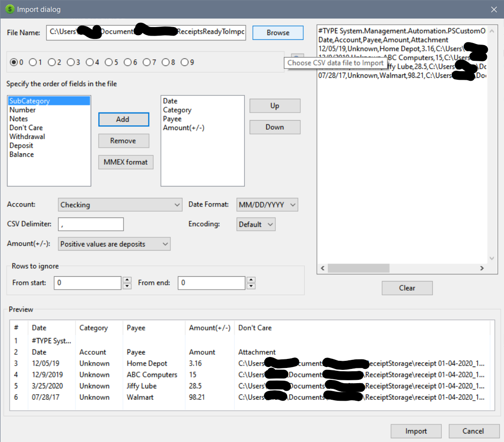Image resolution: width=504 pixels, height=442 pixels.
Task: Open the Date Format dropdown
Action: coord(267,205)
